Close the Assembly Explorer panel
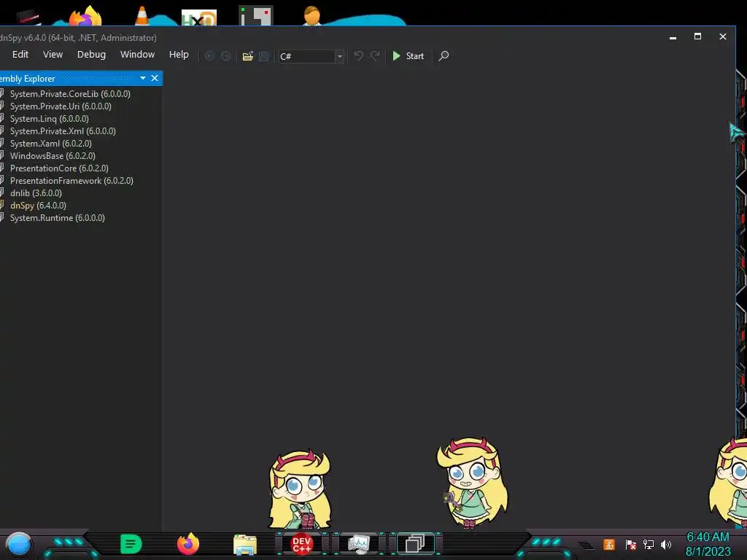The image size is (747, 560). click(x=155, y=78)
